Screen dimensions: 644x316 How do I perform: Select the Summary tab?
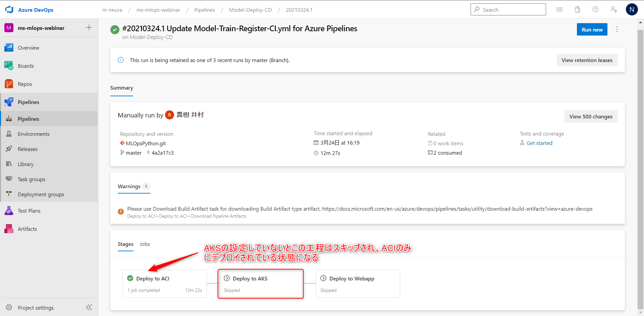(x=121, y=88)
